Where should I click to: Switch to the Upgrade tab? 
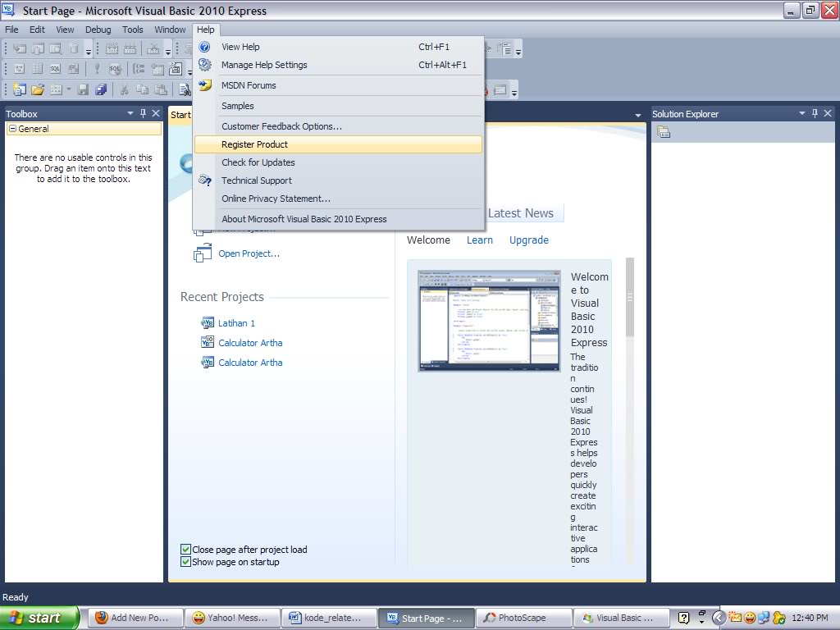coord(529,240)
